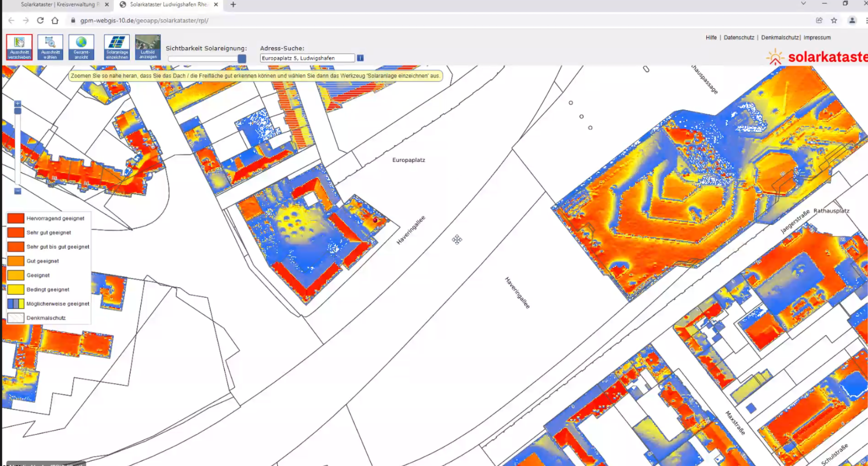Open the Datenschutz link
Screen dimensions: 868x466
[739, 38]
